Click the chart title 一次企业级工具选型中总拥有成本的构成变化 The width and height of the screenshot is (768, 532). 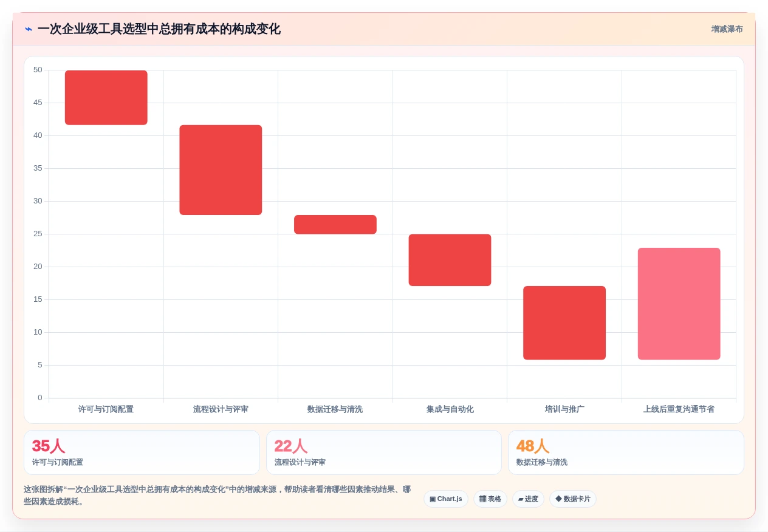point(159,29)
